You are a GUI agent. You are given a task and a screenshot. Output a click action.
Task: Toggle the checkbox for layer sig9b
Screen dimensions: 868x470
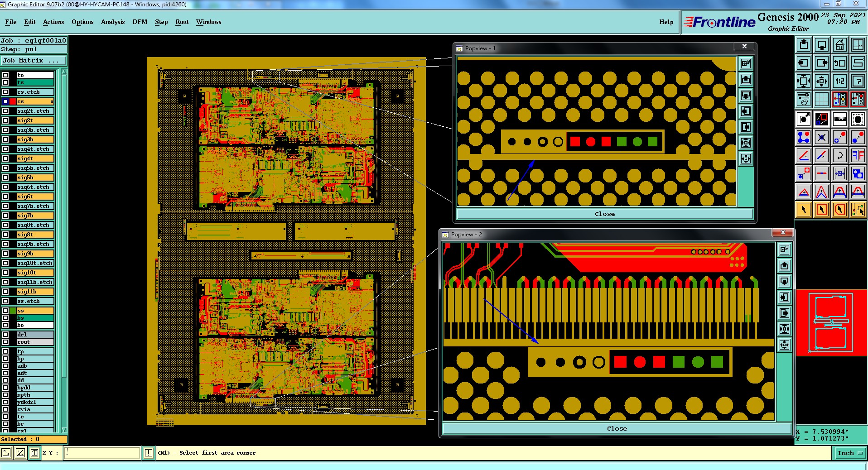(x=5, y=254)
